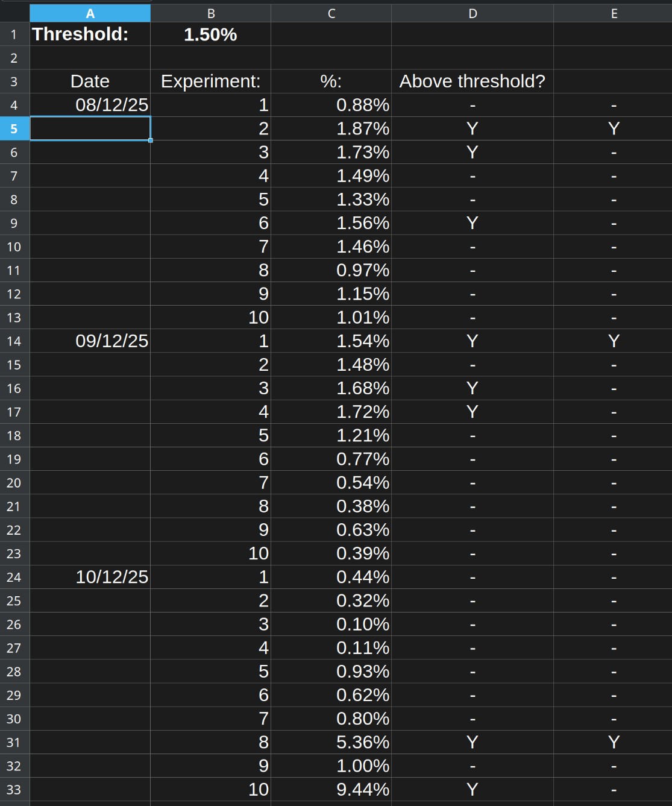Click the cell containing 9.44%

tap(331, 790)
